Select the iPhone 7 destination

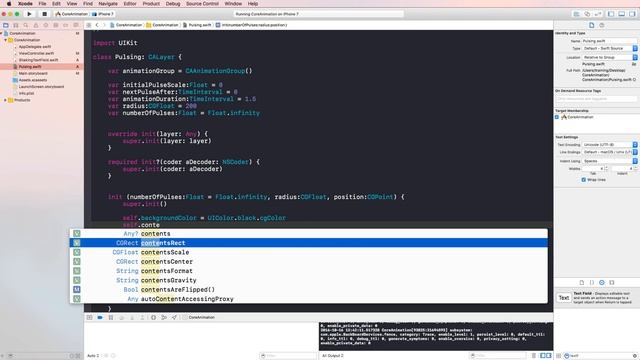(102, 14)
